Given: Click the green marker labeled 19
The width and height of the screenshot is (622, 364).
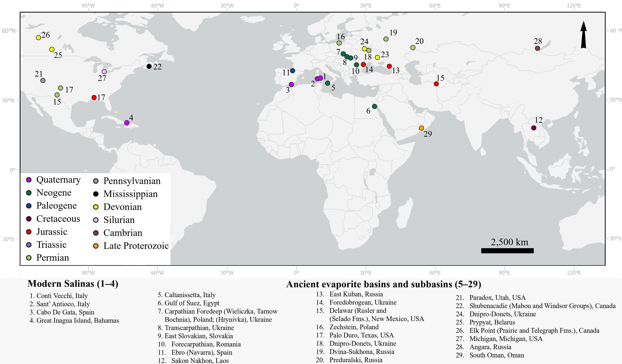Looking at the screenshot, I should click(386, 39).
